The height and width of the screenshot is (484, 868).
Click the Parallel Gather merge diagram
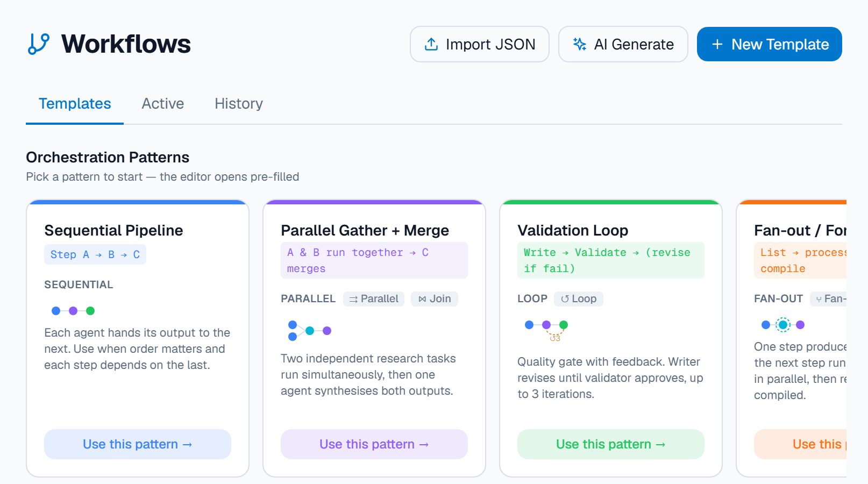point(310,331)
